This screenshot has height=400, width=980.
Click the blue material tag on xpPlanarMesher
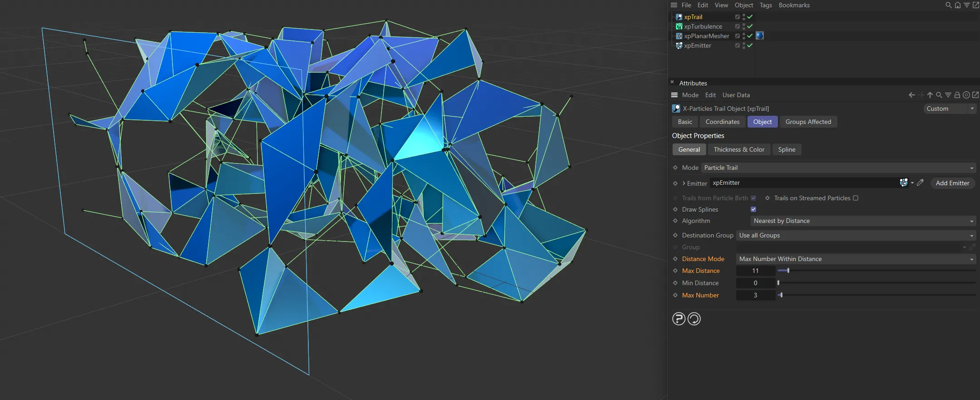[760, 36]
